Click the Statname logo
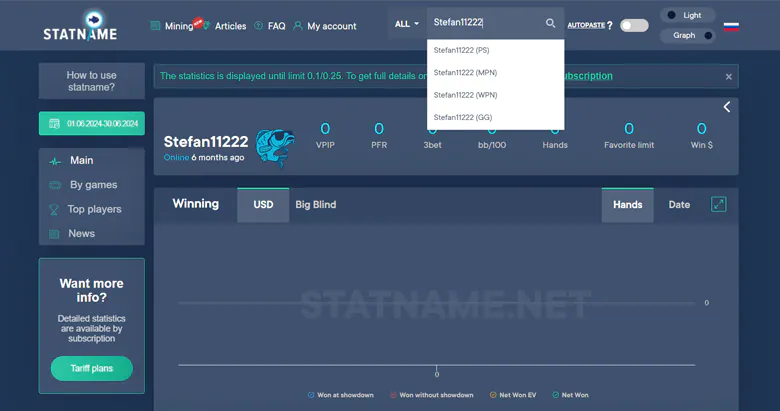Image resolution: width=780 pixels, height=411 pixels. (x=80, y=26)
